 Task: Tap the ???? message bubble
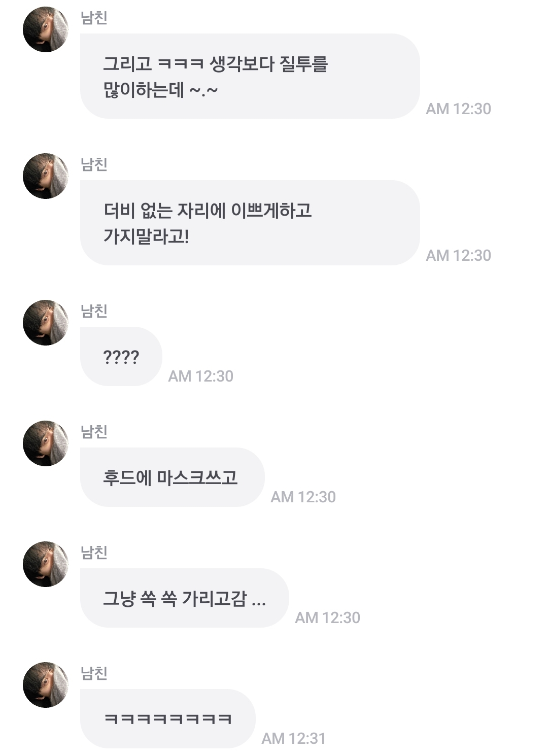pyautogui.click(x=121, y=357)
